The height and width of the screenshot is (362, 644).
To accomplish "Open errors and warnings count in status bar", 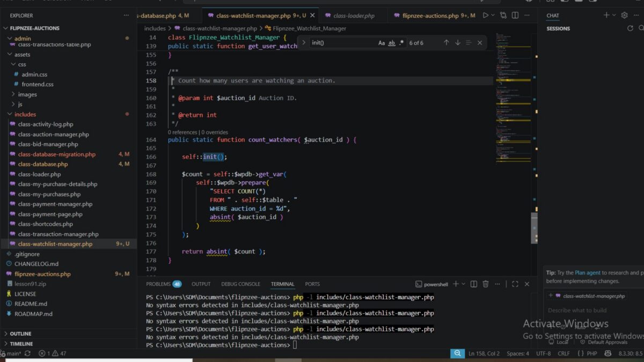I will click(53, 353).
